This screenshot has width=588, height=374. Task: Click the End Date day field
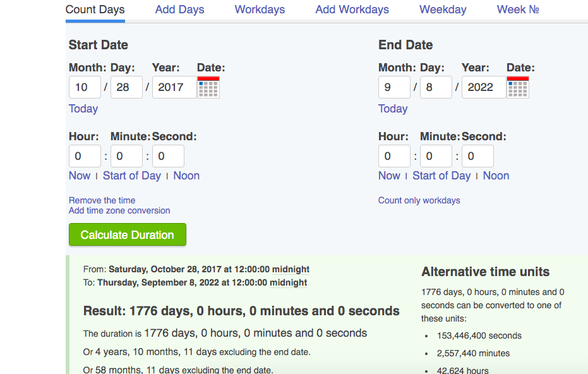[x=436, y=87]
